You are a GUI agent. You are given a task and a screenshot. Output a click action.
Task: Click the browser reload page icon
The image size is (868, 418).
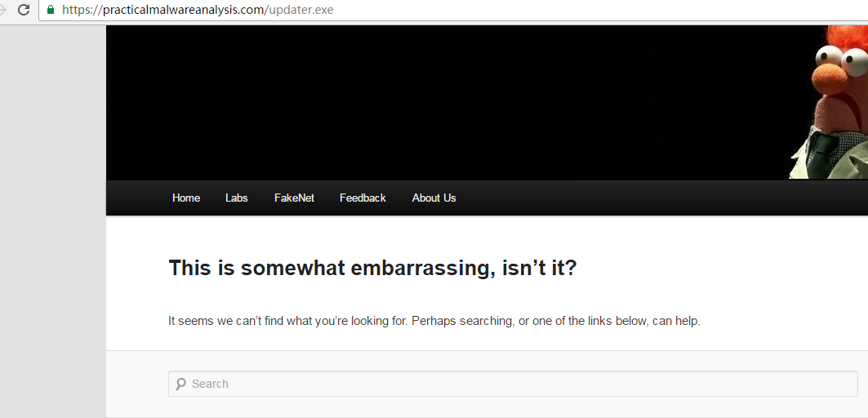coord(24,11)
